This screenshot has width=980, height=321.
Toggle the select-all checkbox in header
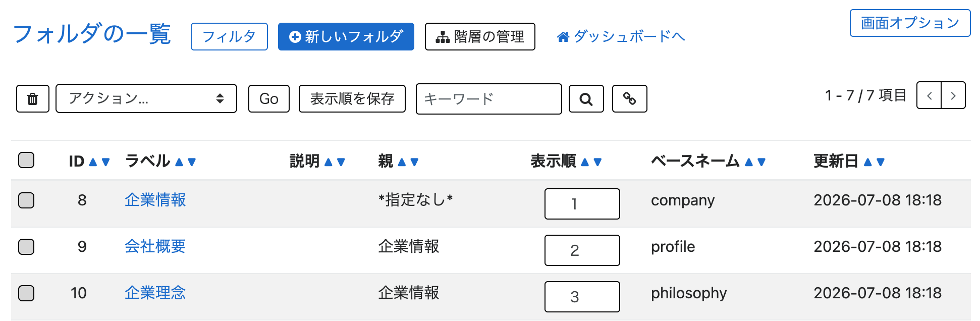pos(26,160)
